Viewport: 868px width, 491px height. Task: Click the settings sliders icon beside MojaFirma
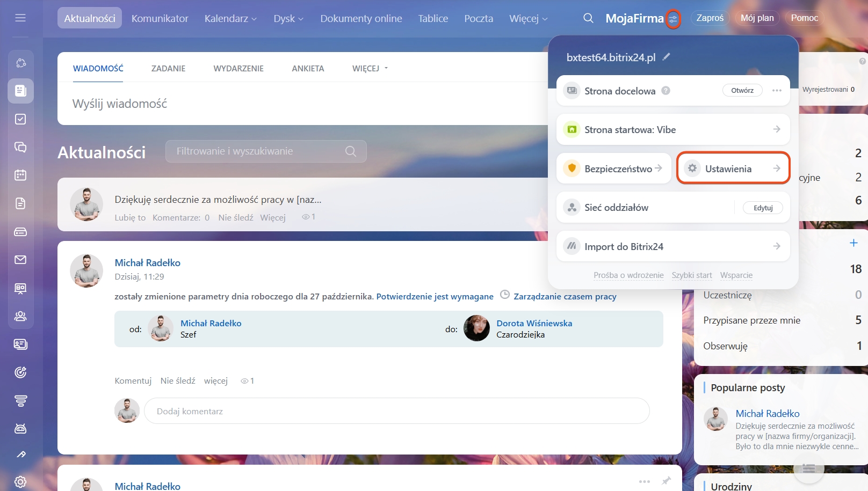point(673,19)
